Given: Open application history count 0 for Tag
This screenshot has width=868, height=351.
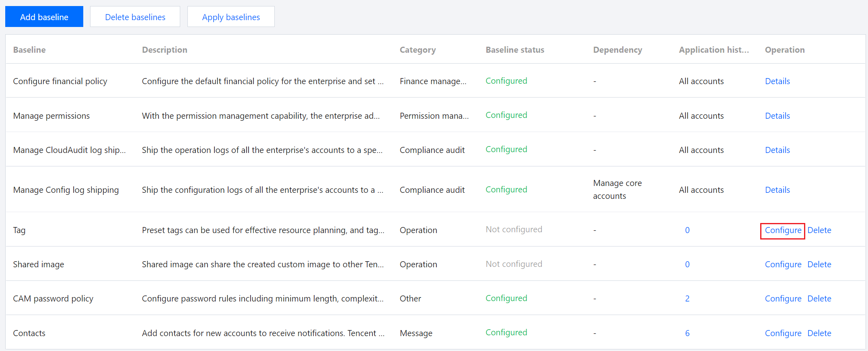Looking at the screenshot, I should point(687,230).
